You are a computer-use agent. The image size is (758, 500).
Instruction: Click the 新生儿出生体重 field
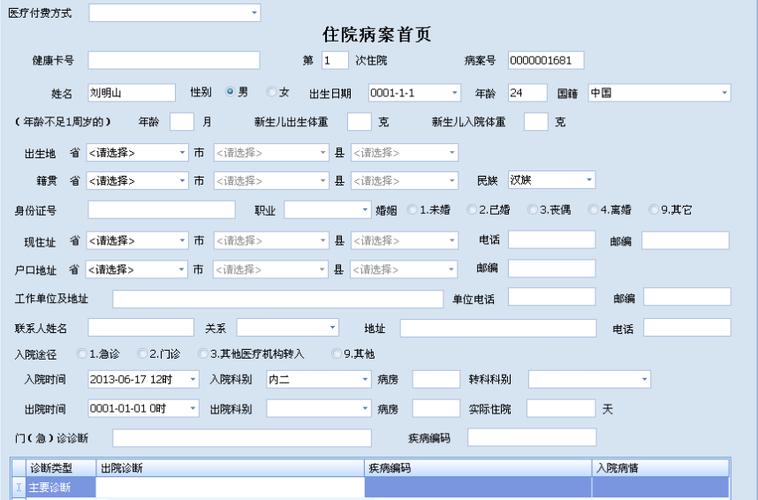point(359,122)
